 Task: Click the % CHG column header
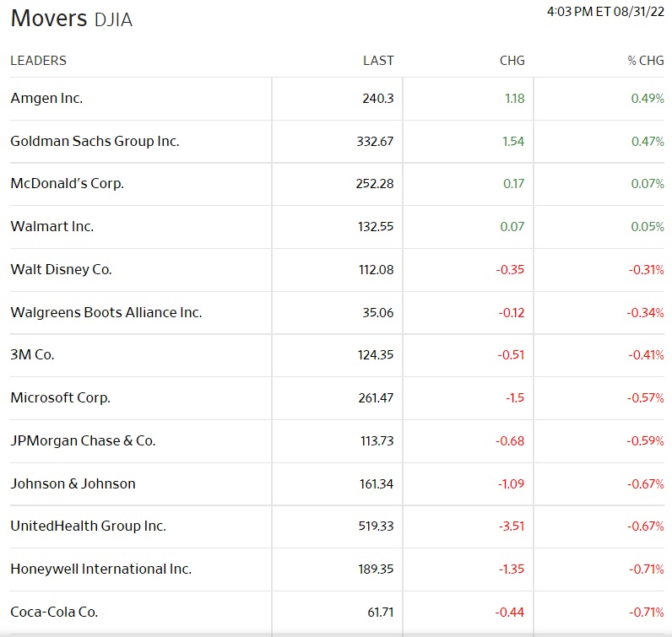tap(646, 61)
